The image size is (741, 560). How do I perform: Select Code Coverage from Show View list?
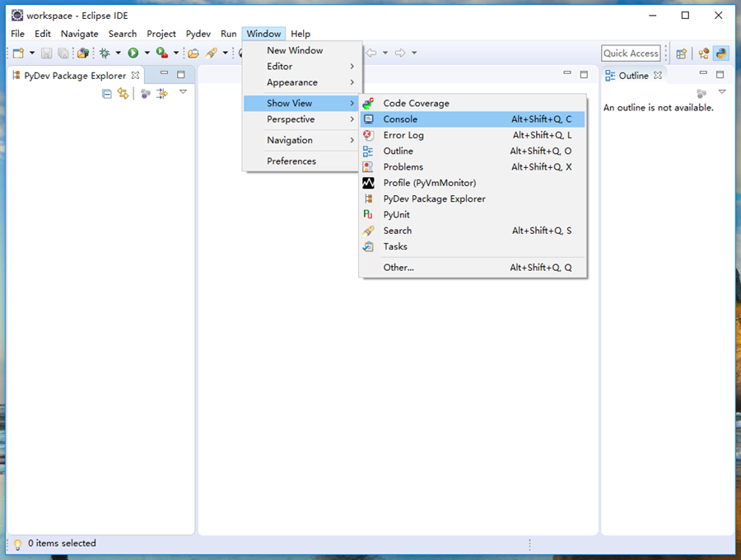pos(473,103)
